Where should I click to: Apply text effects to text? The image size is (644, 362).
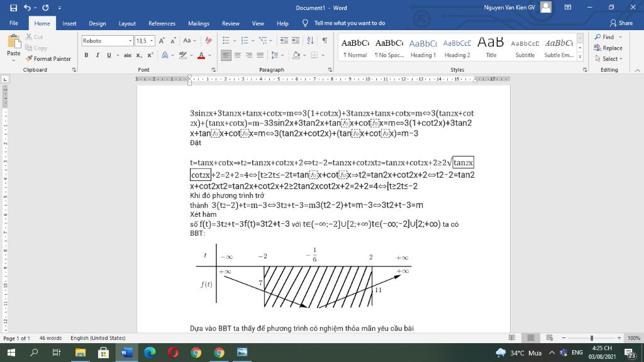click(x=165, y=55)
